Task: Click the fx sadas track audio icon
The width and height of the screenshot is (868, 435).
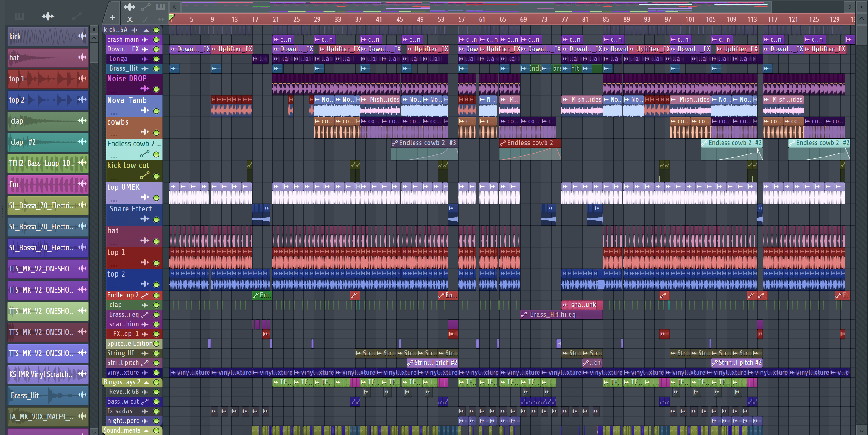Action: click(x=145, y=411)
